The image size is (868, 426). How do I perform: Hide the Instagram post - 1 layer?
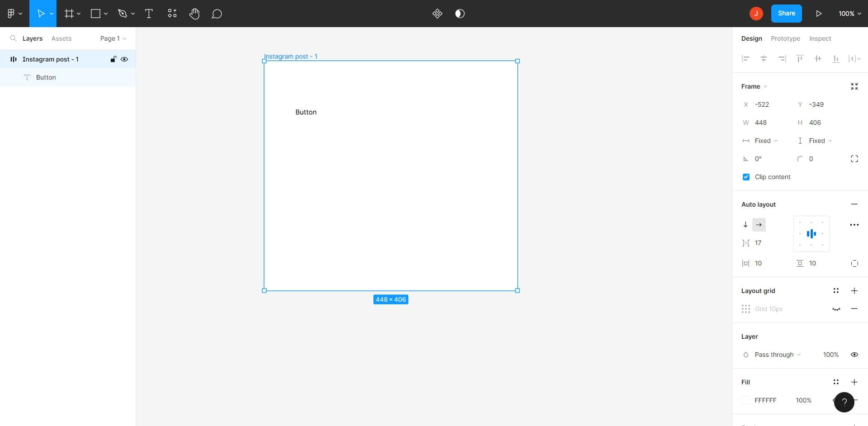(x=124, y=59)
